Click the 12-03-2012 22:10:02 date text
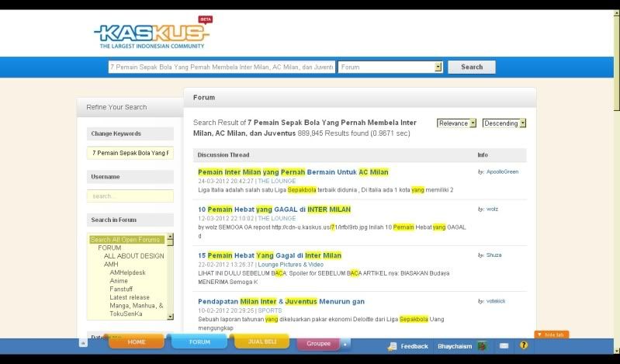 [226, 218]
